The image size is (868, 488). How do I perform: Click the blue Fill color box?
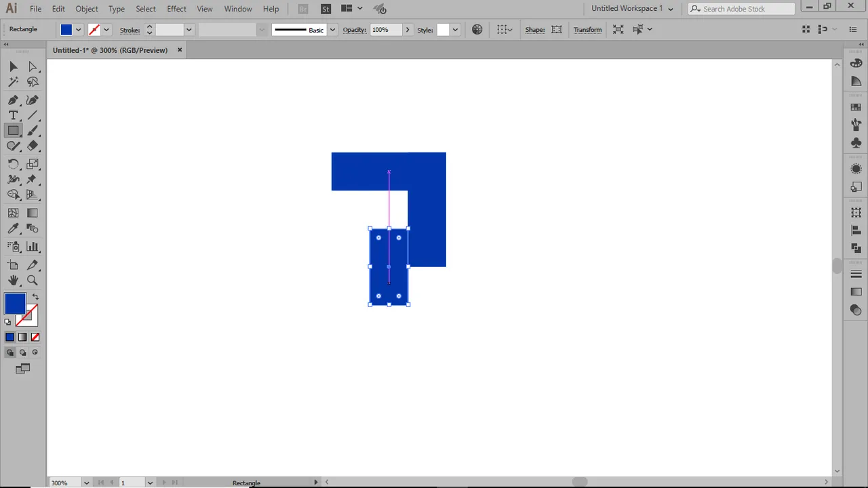(15, 304)
